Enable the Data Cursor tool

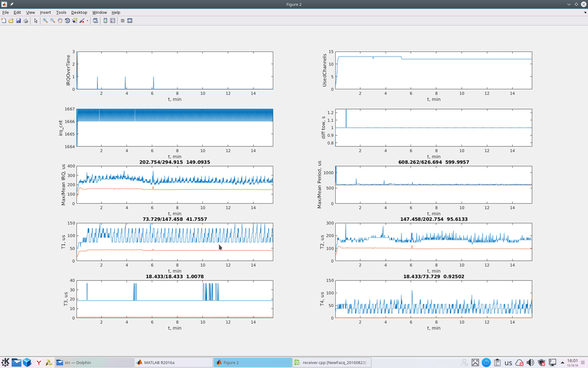pos(75,21)
